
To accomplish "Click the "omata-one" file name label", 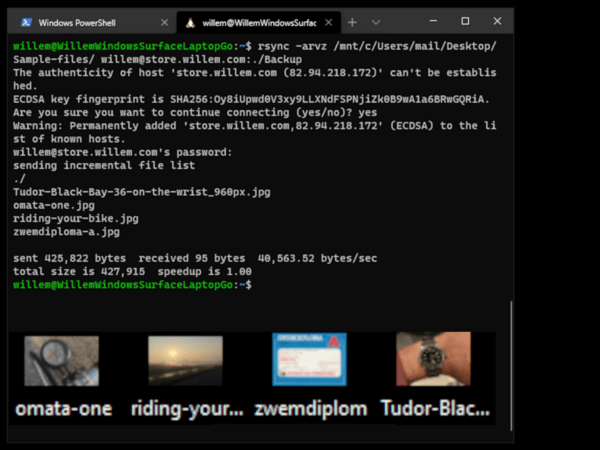I will pyautogui.click(x=62, y=409).
